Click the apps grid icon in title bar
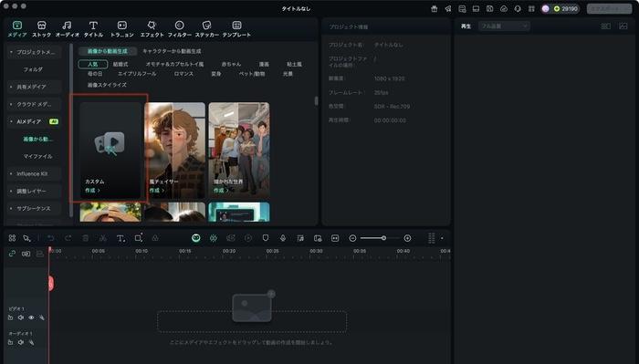Image resolution: width=639 pixels, height=364 pixels. pyautogui.click(x=531, y=8)
